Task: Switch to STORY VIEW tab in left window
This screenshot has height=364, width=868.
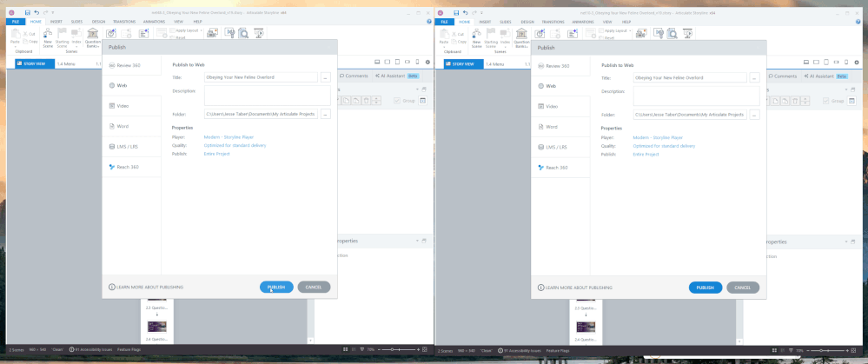Action: pos(35,64)
